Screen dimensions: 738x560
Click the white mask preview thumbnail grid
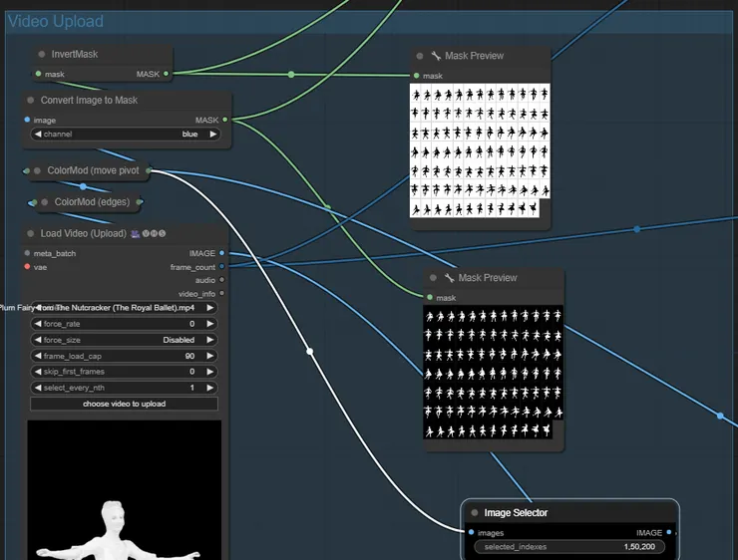[x=480, y=150]
